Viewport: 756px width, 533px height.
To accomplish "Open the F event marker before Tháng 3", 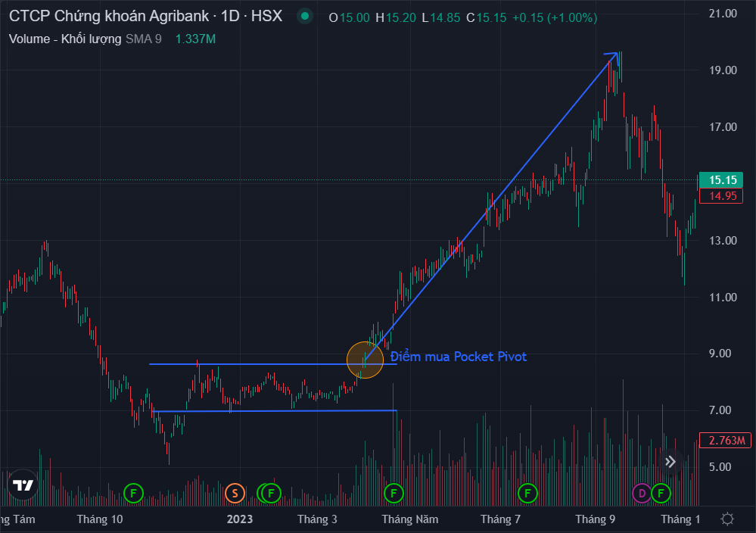I will [272, 494].
